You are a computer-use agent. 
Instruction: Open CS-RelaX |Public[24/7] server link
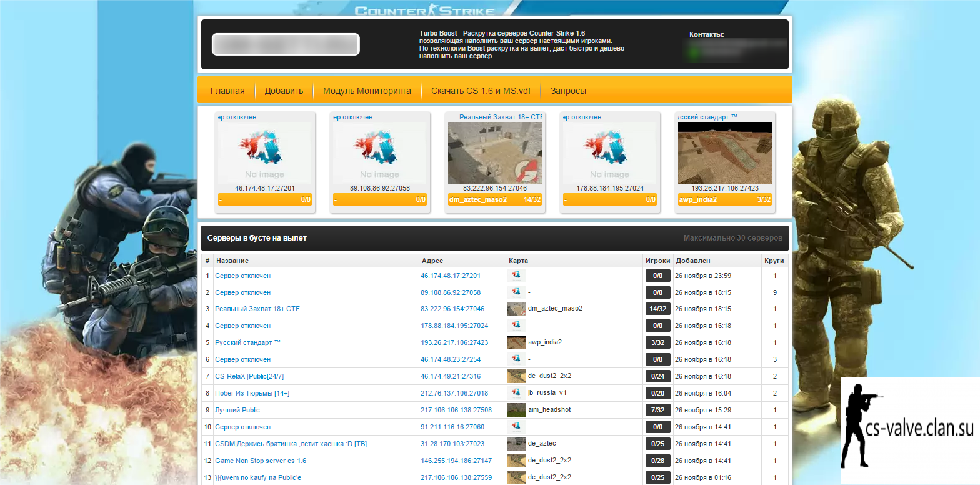[x=249, y=376]
